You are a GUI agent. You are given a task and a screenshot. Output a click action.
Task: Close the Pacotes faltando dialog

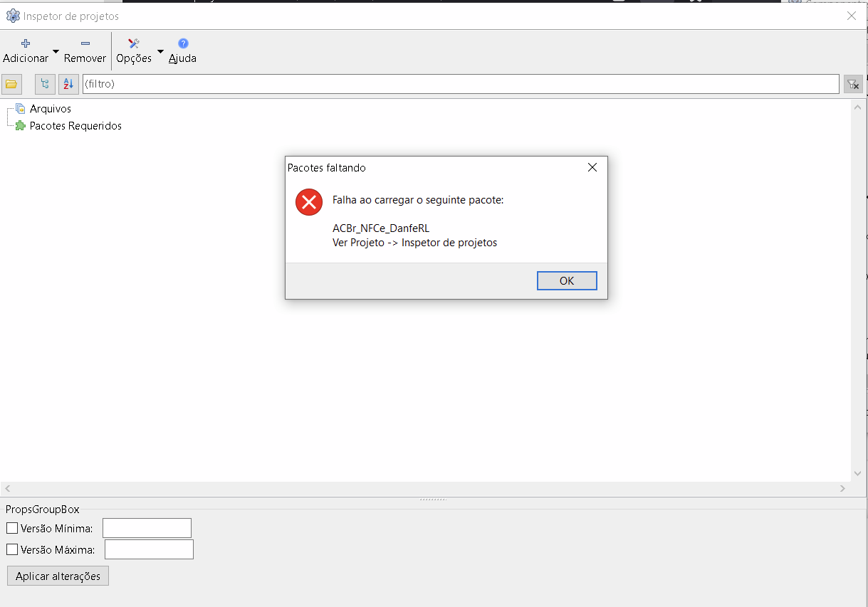(592, 168)
